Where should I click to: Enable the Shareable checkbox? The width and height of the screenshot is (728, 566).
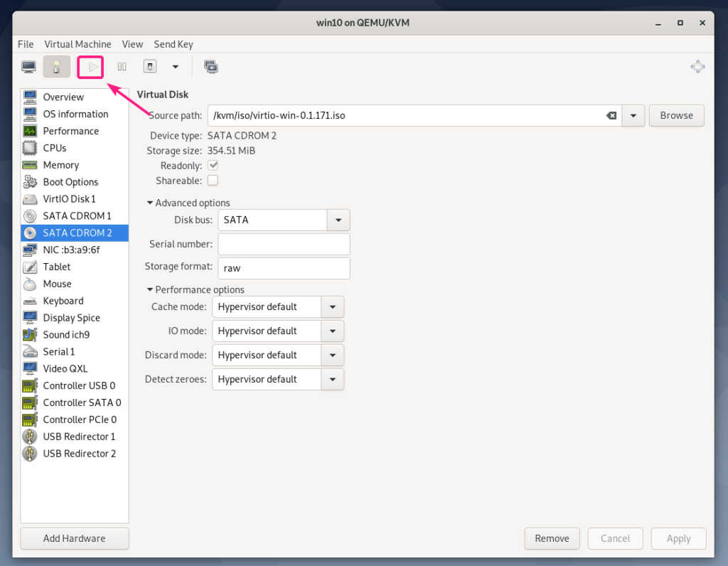coord(213,180)
